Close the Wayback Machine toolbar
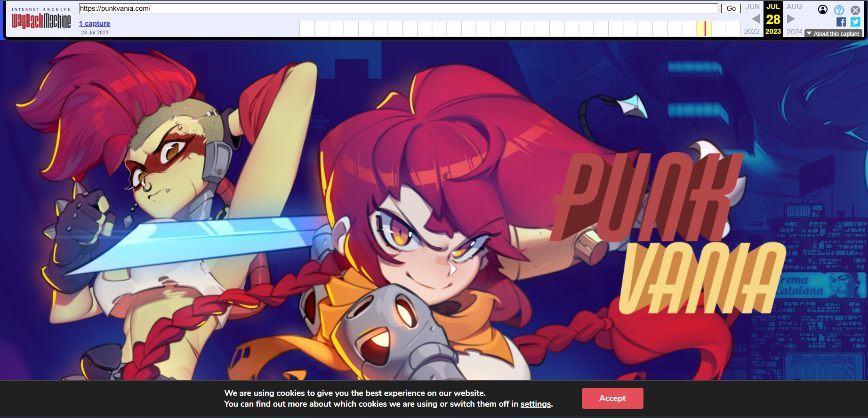 point(855,10)
